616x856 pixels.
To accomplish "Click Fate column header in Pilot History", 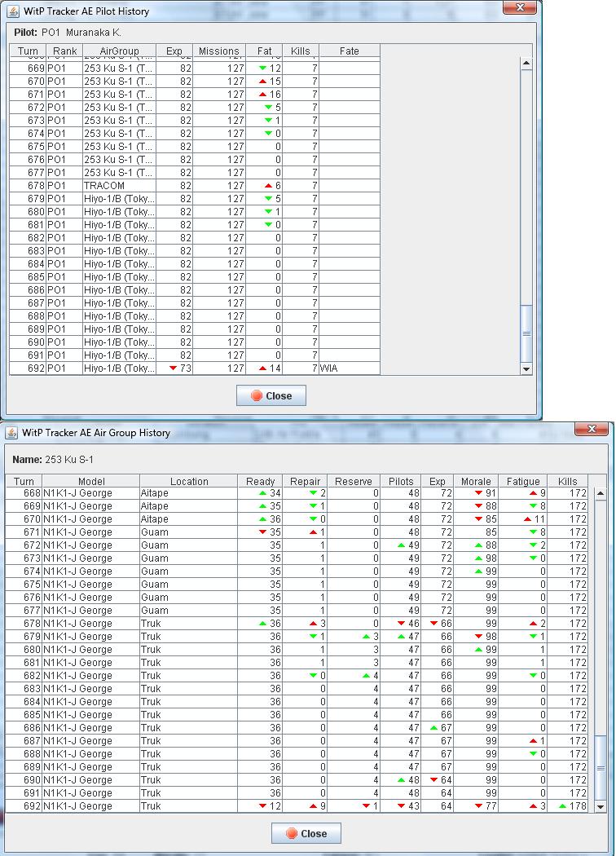I will tap(350, 51).
